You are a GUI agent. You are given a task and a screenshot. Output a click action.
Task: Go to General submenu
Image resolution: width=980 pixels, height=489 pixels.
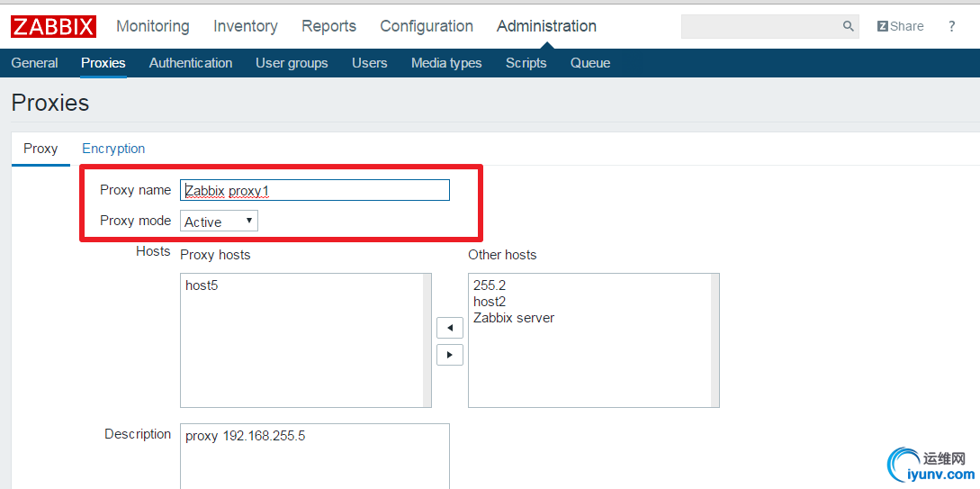[34, 63]
